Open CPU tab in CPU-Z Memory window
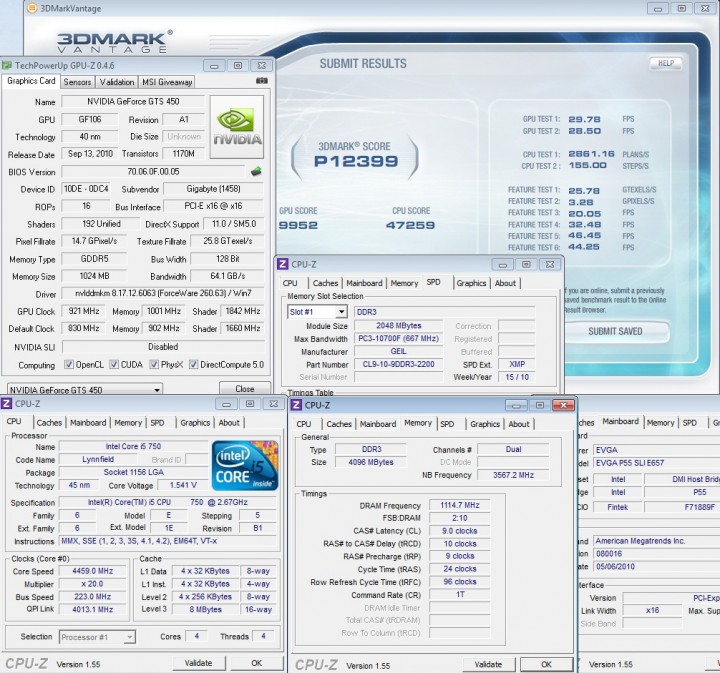This screenshot has height=673, width=720. coord(304,424)
